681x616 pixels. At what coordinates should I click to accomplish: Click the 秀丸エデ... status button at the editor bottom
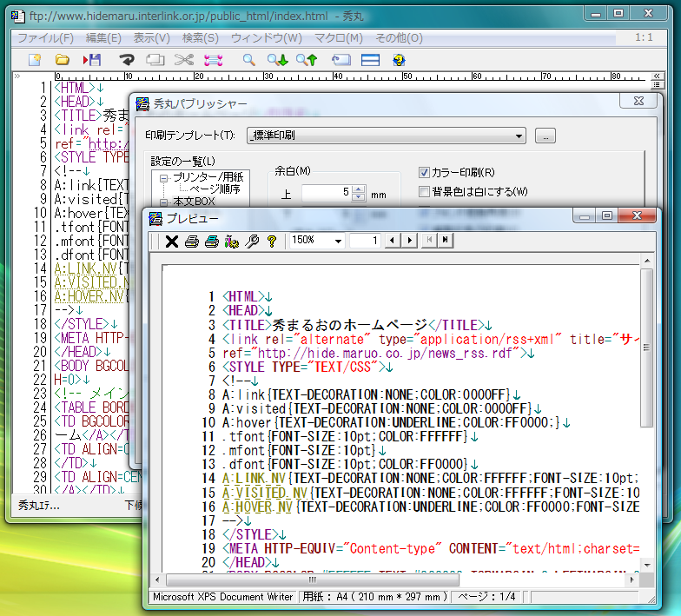click(38, 506)
